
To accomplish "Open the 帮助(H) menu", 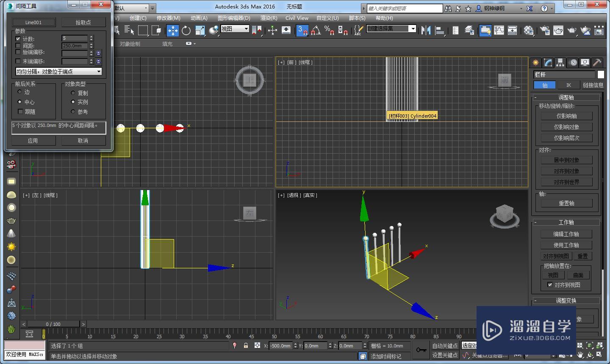I will (x=384, y=18).
